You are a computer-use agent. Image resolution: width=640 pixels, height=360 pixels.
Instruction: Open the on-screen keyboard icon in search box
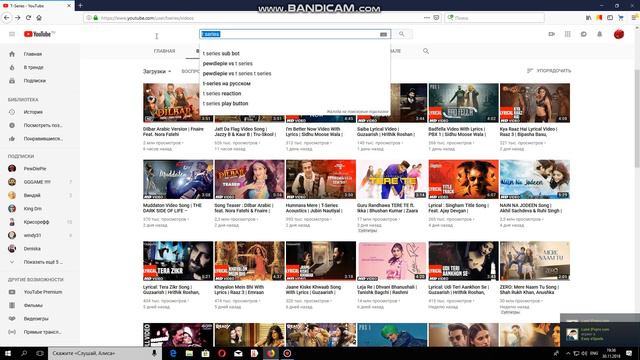coord(383,35)
